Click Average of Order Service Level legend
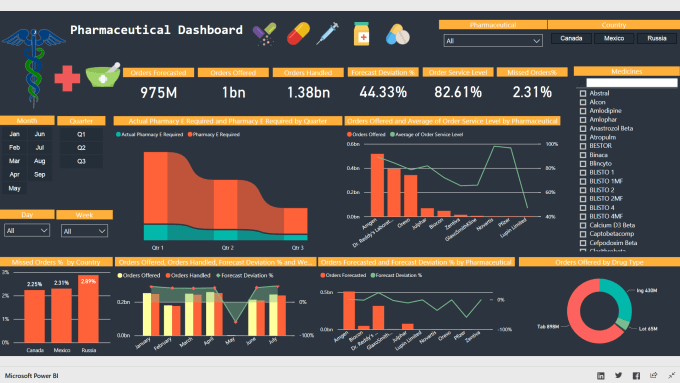The image size is (680, 383). (426, 134)
